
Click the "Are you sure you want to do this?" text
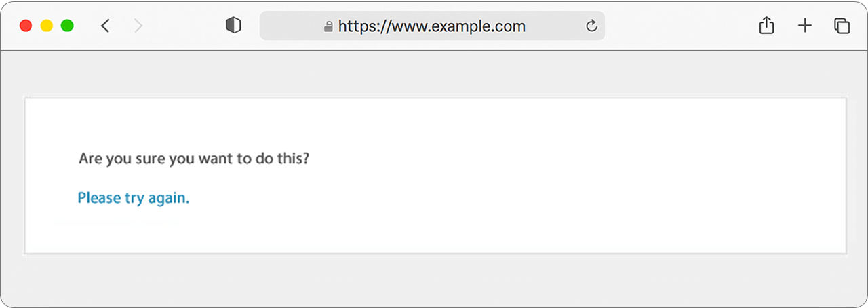[x=194, y=159]
